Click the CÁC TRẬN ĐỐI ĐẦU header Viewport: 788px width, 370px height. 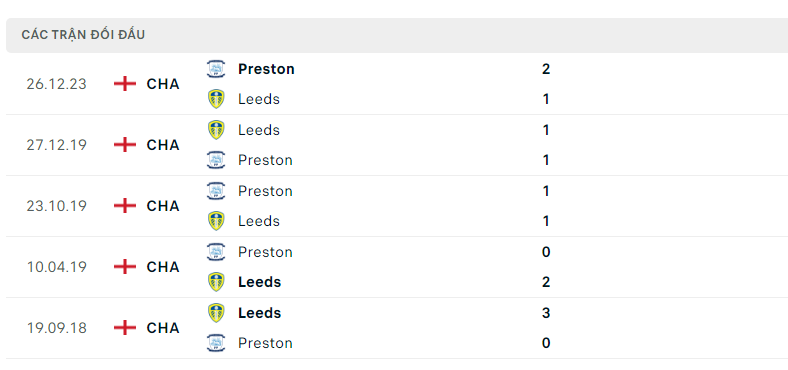coord(83,35)
